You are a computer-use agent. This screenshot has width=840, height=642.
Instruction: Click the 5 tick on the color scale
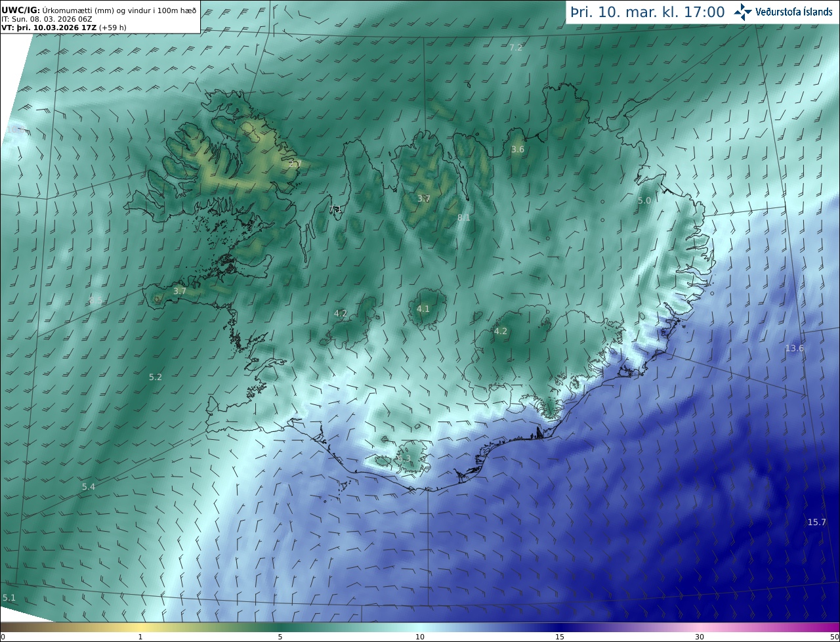pos(280,637)
